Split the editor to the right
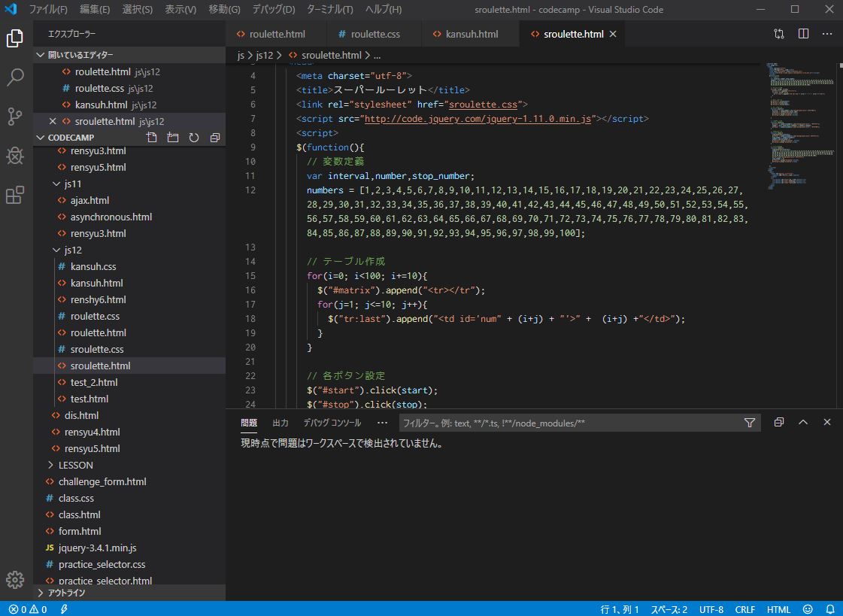 pos(803,34)
